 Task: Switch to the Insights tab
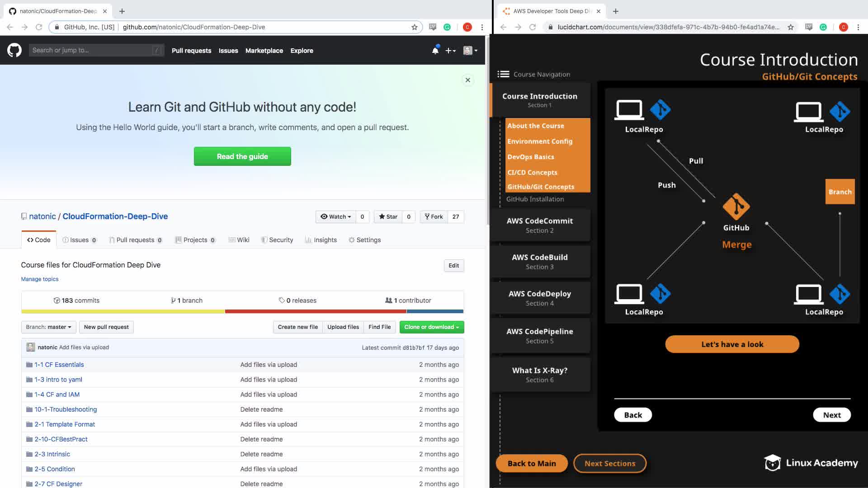click(x=321, y=240)
